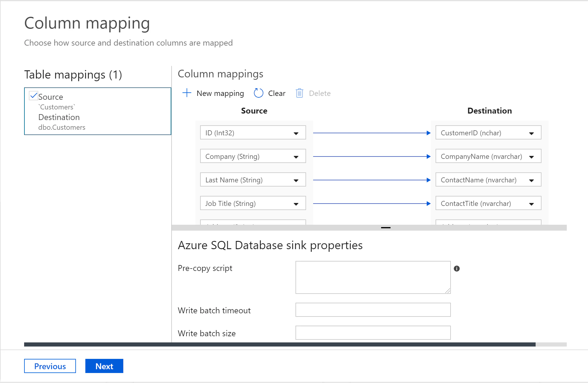This screenshot has height=383, width=588.
Task: Open the ID (Int32) source dropdown
Action: 253,133
